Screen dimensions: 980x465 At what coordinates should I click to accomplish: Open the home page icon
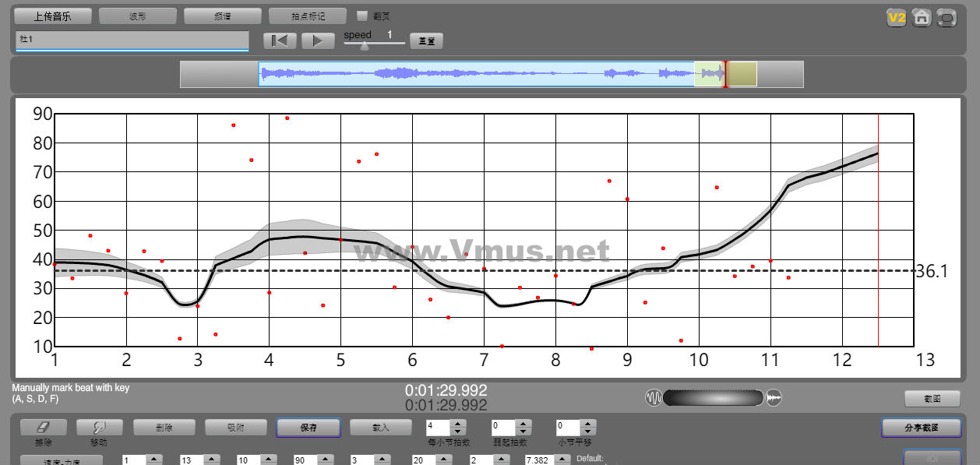coord(922,17)
